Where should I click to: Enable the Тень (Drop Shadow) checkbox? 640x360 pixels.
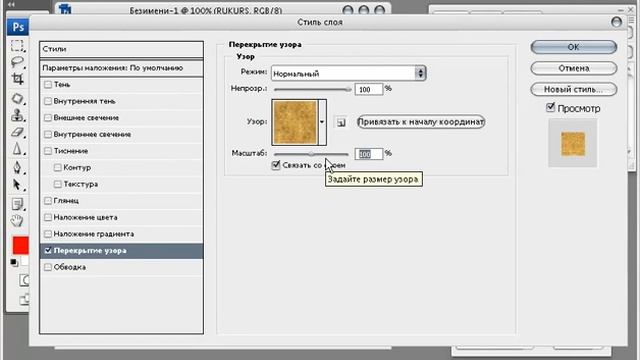(x=48, y=84)
